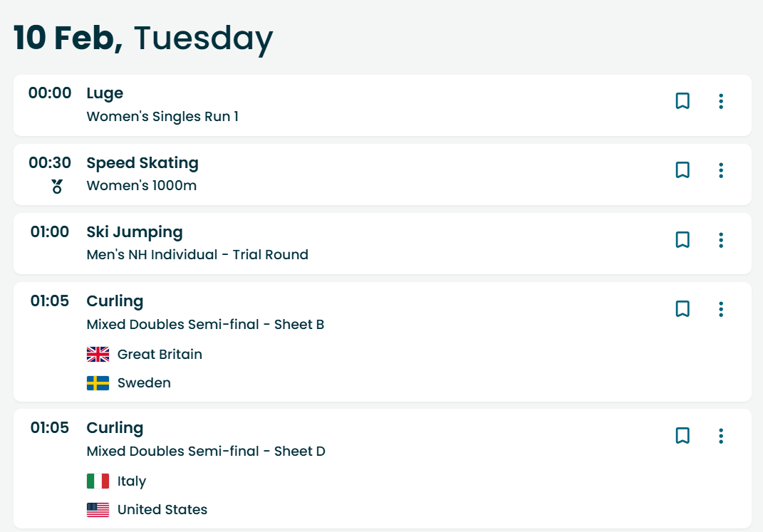The image size is (763, 532).
Task: Open more options for the Luge event
Action: click(x=721, y=101)
